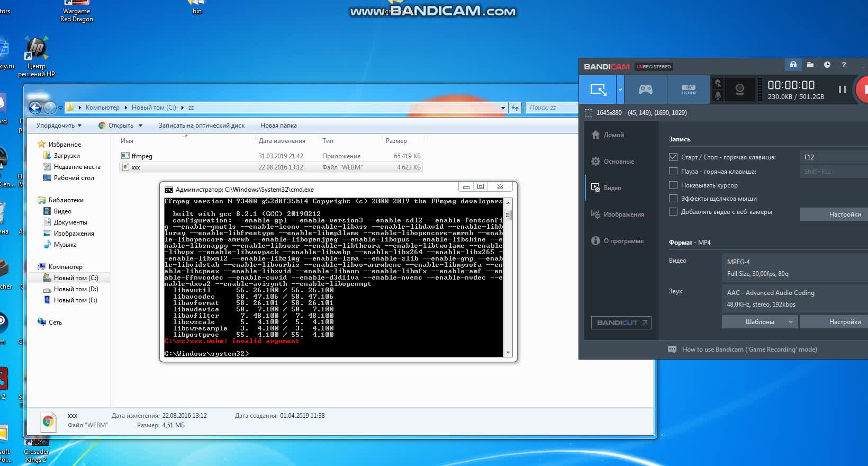The image size is (868, 466).
Task: Click the Bandicam lock icon
Action: 793,65
